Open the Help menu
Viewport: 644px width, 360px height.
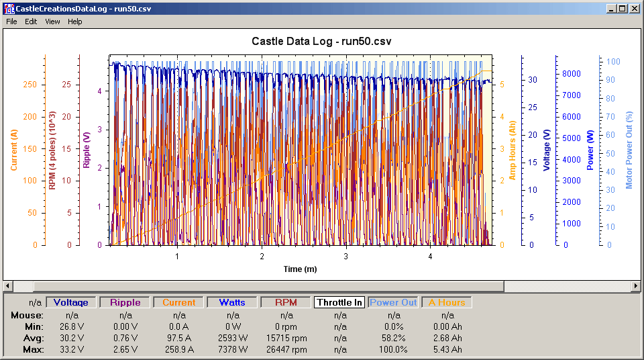point(74,21)
